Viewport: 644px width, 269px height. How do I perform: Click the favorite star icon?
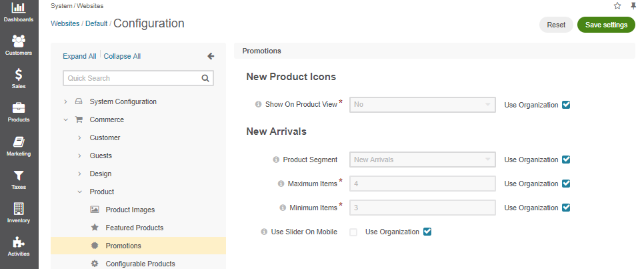click(617, 5)
